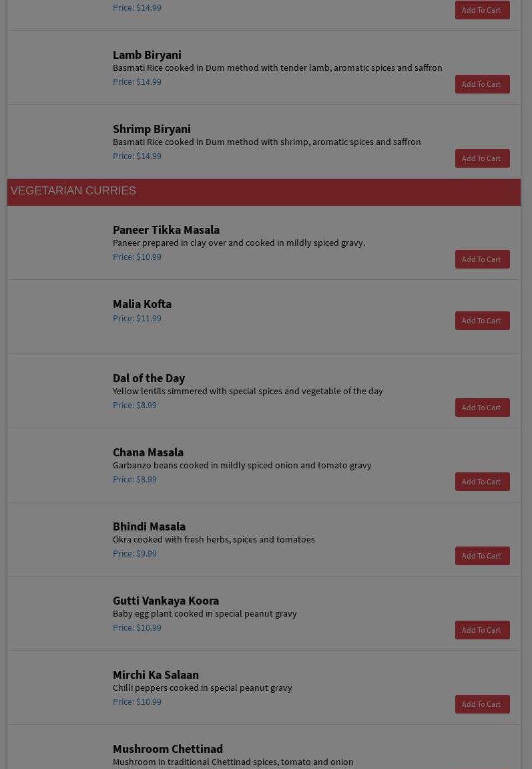This screenshot has height=769, width=532.
Task: Add Gutti Vankaya Koora to cart
Action: pyautogui.click(x=482, y=630)
